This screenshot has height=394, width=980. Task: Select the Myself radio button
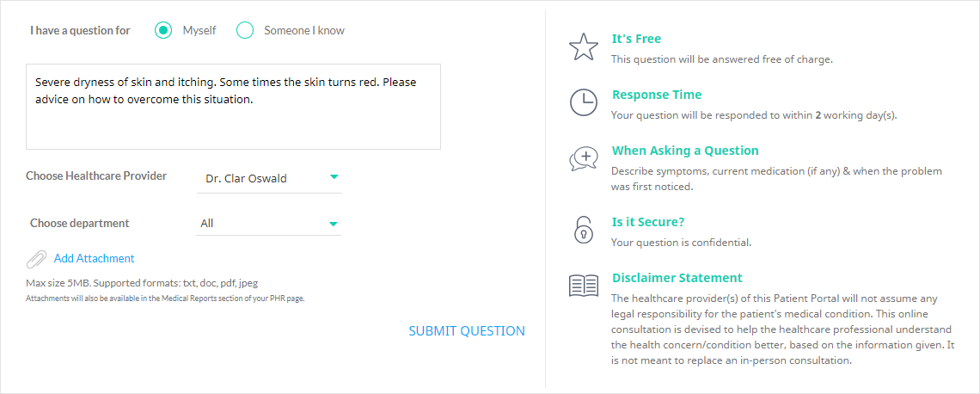[163, 30]
